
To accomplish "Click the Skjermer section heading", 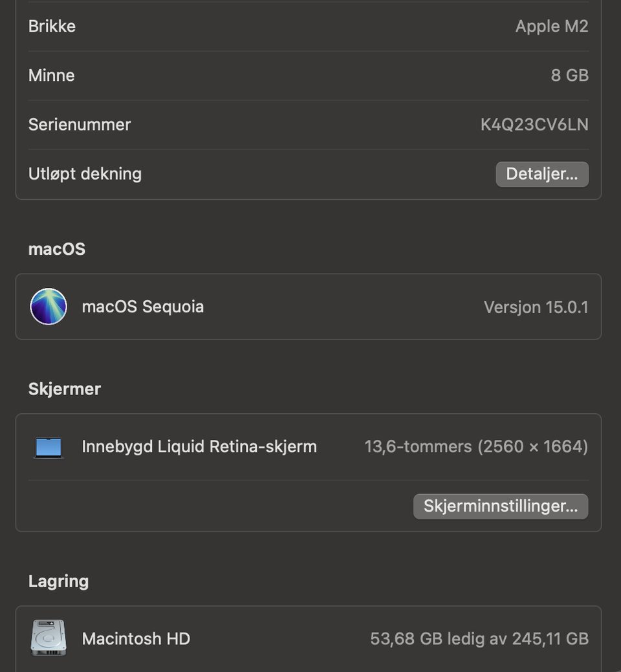I will click(65, 389).
